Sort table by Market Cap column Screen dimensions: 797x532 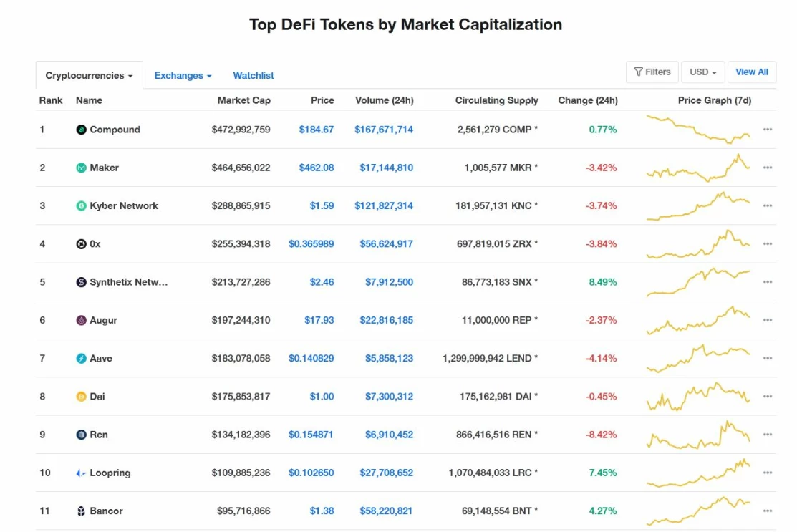(243, 100)
